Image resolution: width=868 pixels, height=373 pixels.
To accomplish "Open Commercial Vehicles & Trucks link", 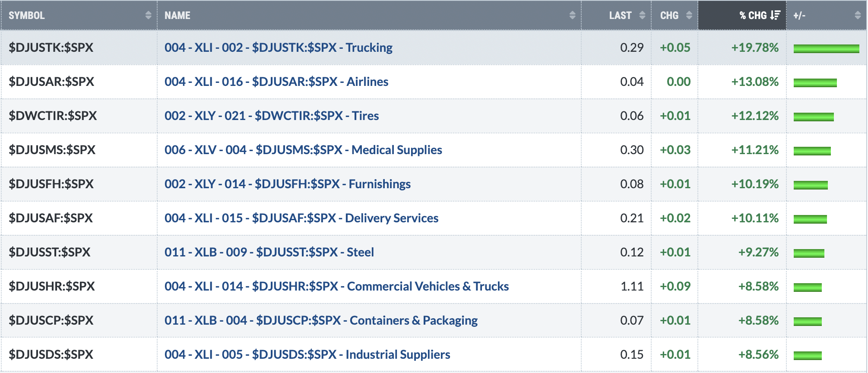I will (337, 286).
